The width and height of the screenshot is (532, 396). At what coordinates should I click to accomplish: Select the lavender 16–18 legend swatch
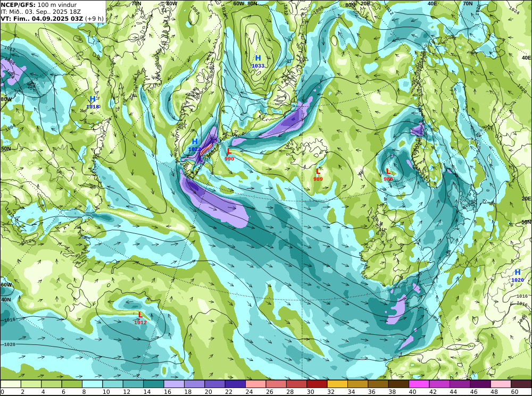coord(174,384)
